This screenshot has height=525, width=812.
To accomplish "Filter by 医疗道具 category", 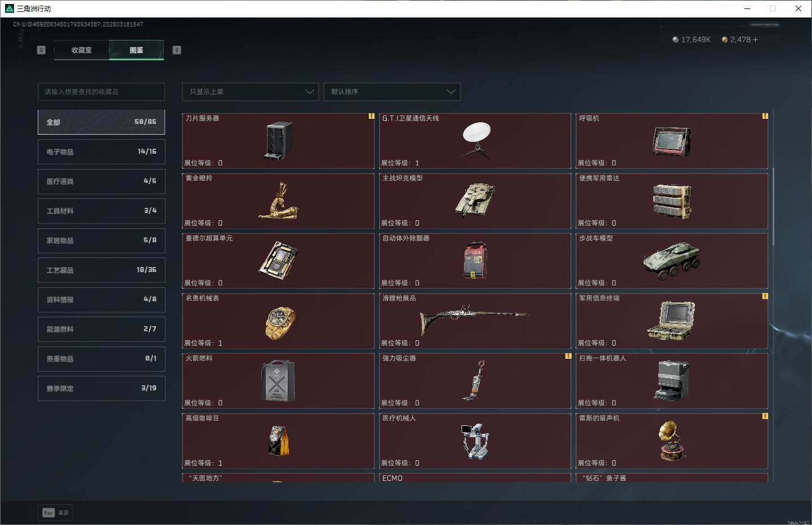I will pyautogui.click(x=101, y=181).
